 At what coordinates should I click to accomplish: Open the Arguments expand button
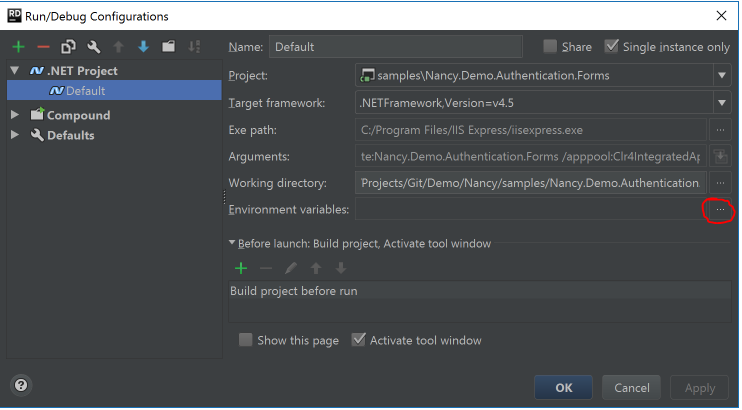tap(720, 156)
